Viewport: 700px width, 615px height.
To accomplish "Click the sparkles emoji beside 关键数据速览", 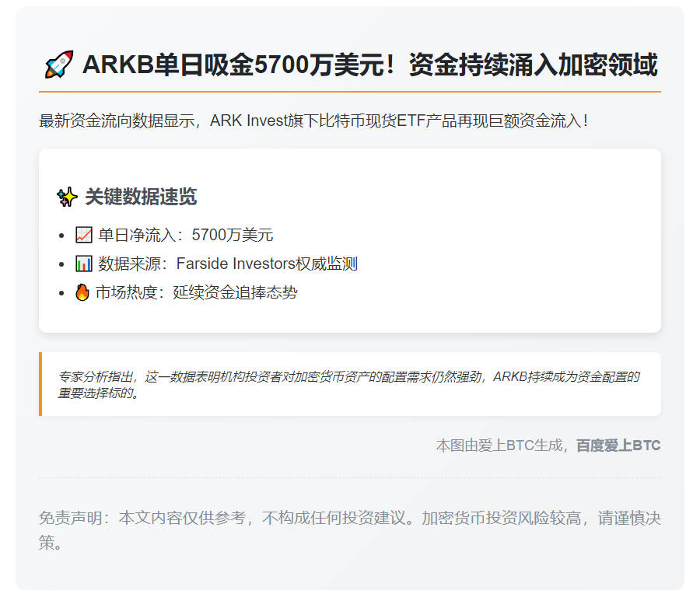I will point(68,197).
